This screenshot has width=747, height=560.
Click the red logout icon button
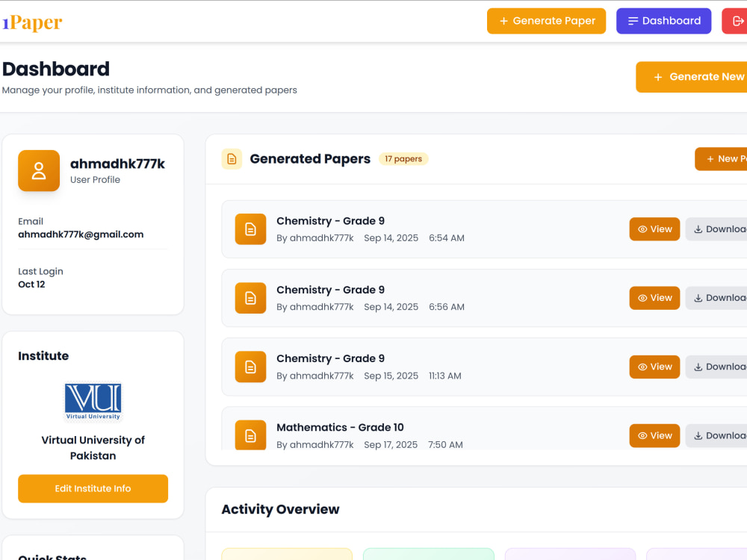(734, 21)
